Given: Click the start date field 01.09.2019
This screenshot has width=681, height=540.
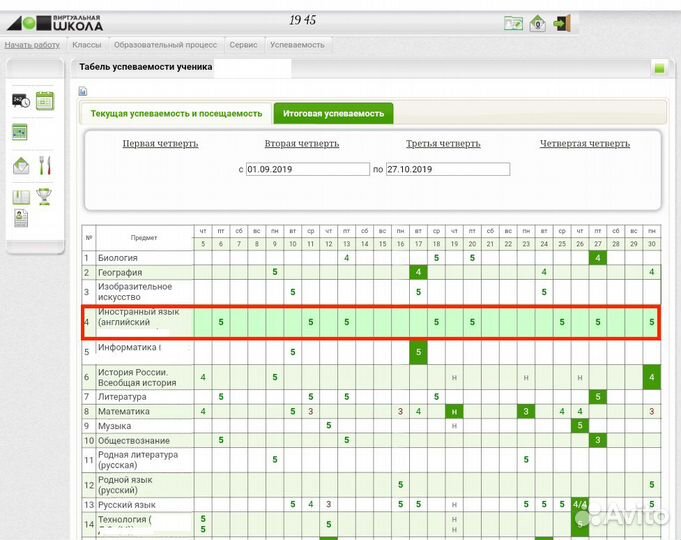Looking at the screenshot, I should point(307,169).
